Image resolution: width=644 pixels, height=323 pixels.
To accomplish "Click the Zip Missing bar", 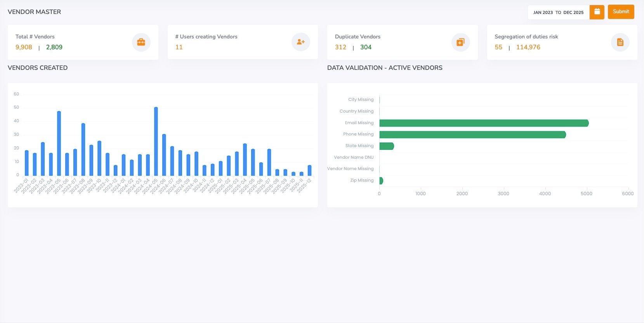I will point(381,181).
